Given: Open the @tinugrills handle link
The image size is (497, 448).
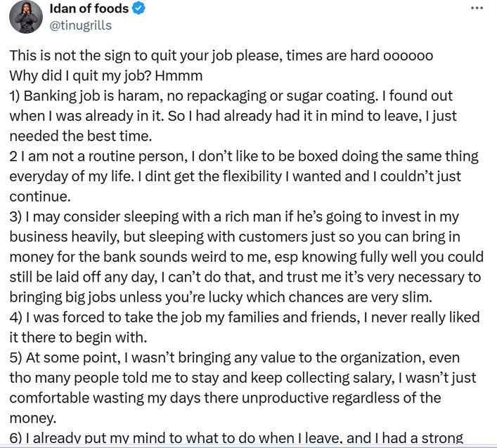Looking at the screenshot, I should coord(81,25).
